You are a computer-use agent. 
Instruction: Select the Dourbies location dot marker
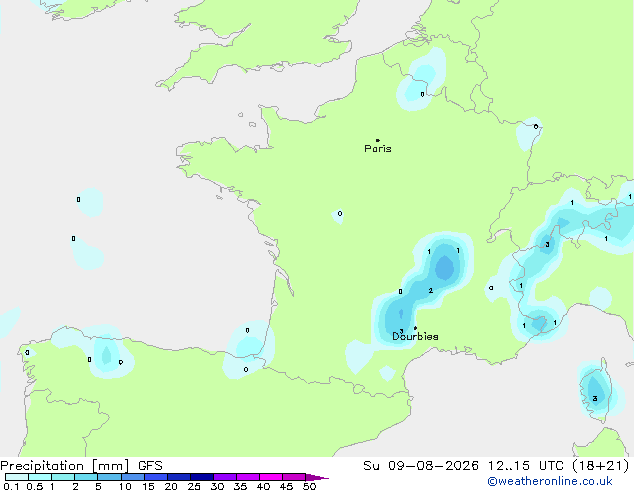415,328
